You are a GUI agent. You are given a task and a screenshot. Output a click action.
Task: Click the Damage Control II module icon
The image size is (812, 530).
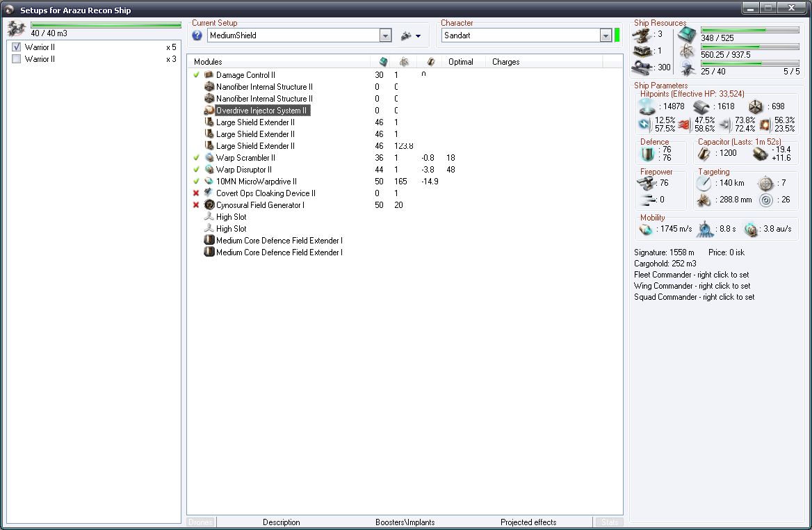coord(209,74)
